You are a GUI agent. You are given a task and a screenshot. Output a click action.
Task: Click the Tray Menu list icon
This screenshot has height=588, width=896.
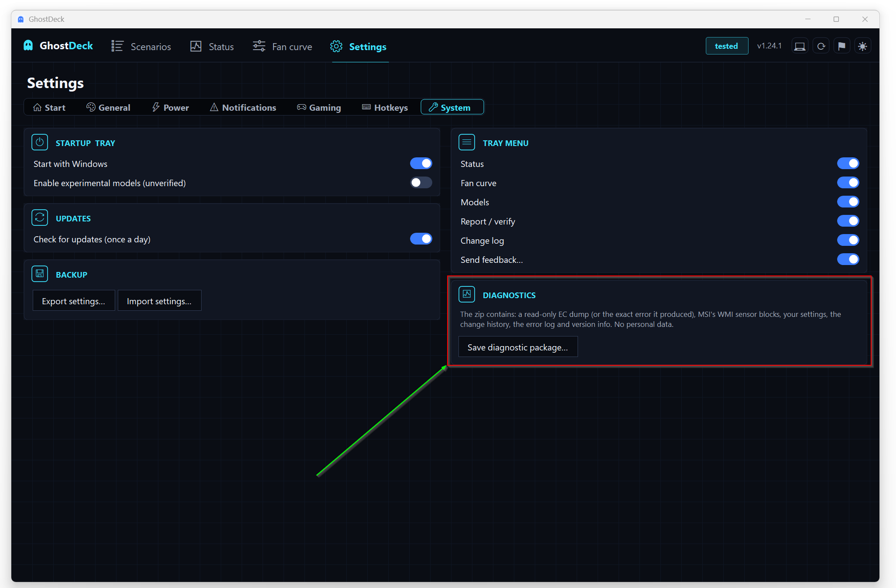point(467,143)
